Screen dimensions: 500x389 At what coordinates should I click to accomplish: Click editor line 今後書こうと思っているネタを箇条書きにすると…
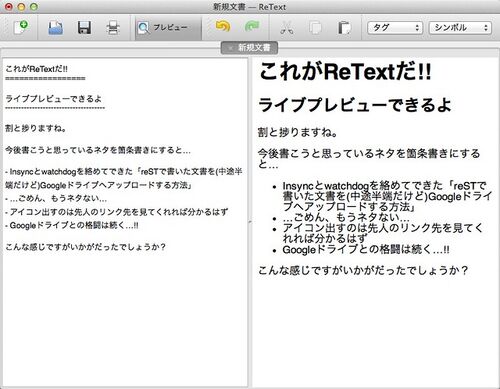(98, 150)
